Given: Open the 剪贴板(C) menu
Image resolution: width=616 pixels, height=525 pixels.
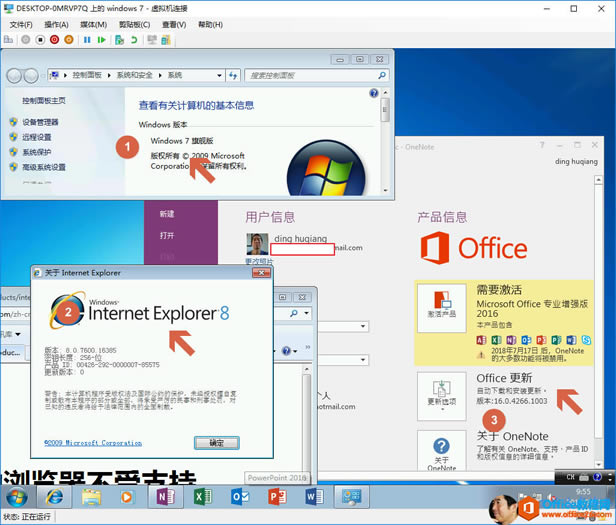Looking at the screenshot, I should [134, 25].
